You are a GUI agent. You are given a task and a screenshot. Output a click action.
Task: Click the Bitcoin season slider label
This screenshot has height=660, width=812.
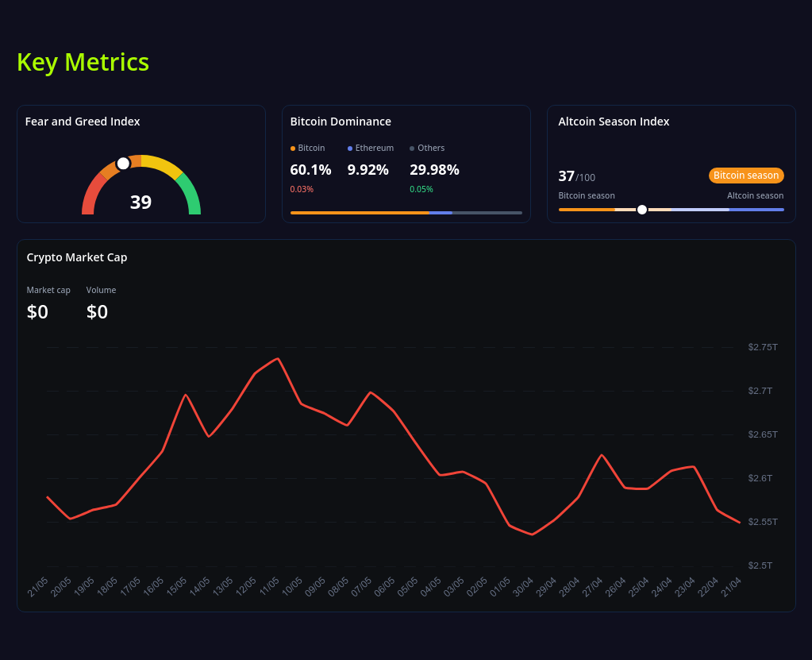[587, 196]
